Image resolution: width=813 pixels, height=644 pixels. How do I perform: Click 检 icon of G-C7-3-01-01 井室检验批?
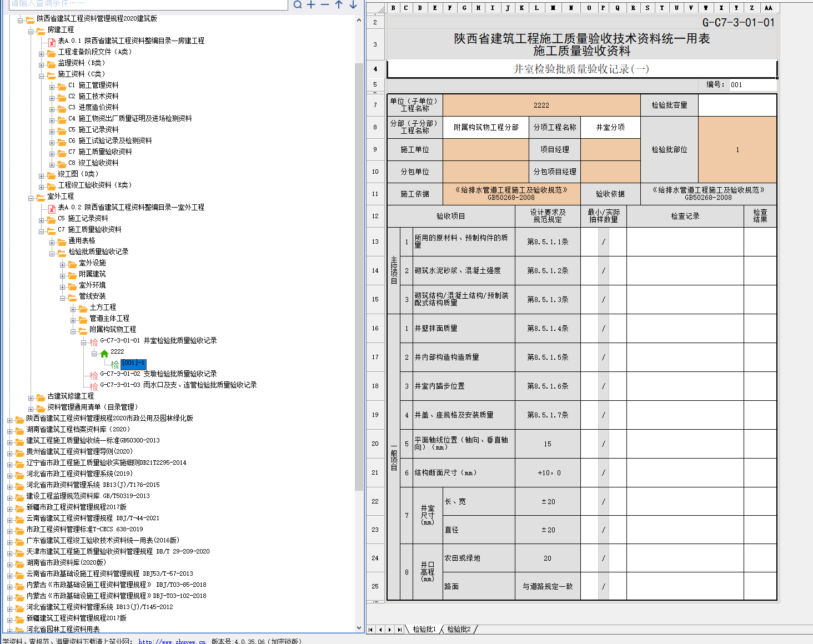(94, 341)
